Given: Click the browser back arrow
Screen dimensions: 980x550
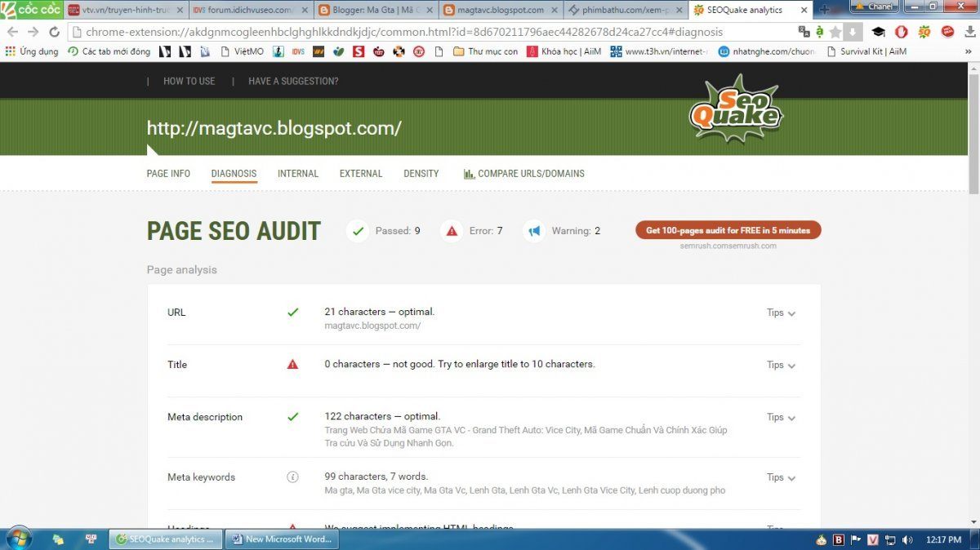Looking at the screenshot, I should [x=12, y=32].
